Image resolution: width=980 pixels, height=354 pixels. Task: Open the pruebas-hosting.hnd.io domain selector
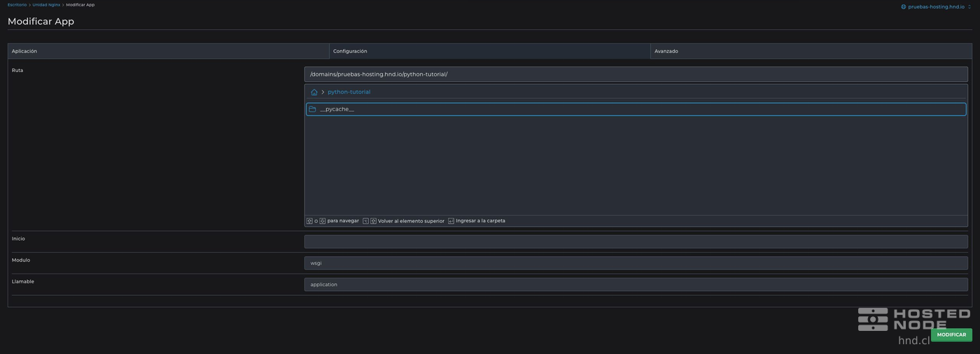[936, 7]
